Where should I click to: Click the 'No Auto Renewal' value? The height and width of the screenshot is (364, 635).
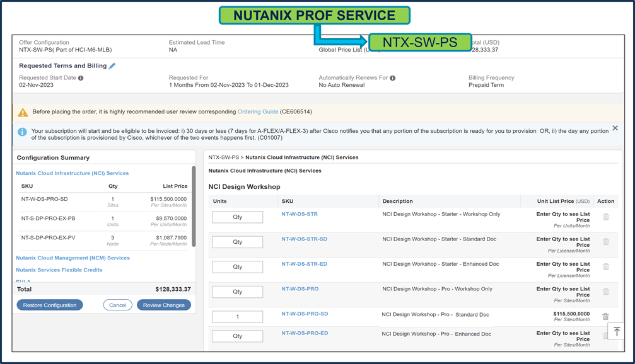click(x=341, y=85)
